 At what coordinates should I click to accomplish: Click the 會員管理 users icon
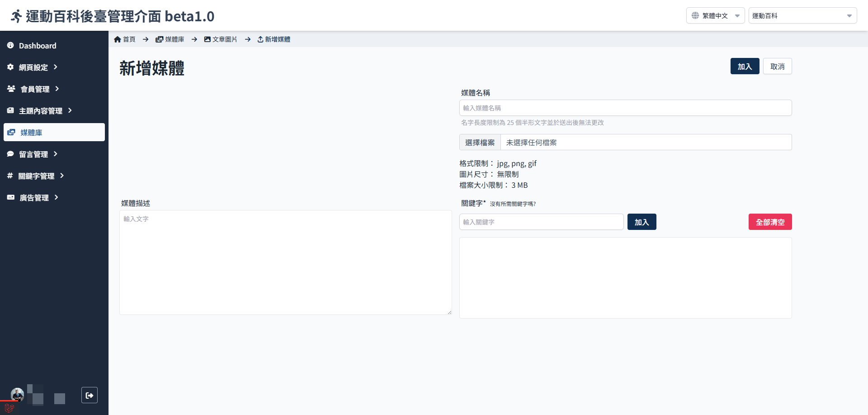coord(11,89)
